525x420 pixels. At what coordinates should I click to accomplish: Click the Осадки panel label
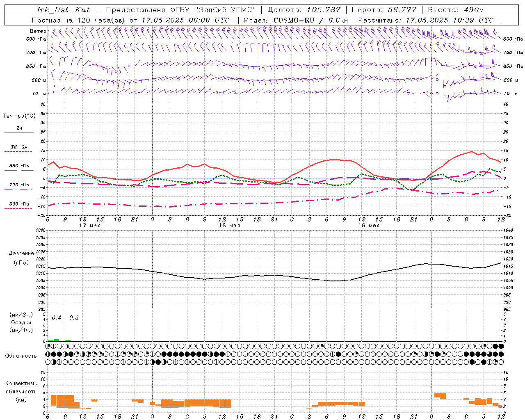coord(21,322)
